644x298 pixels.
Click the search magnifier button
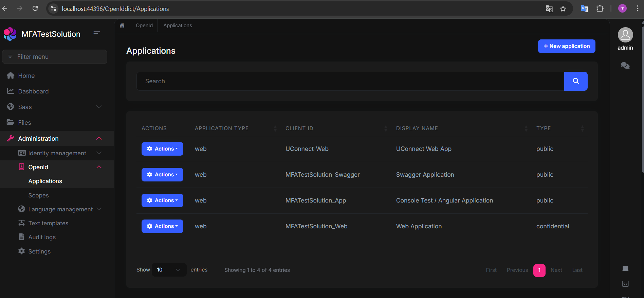(575, 81)
